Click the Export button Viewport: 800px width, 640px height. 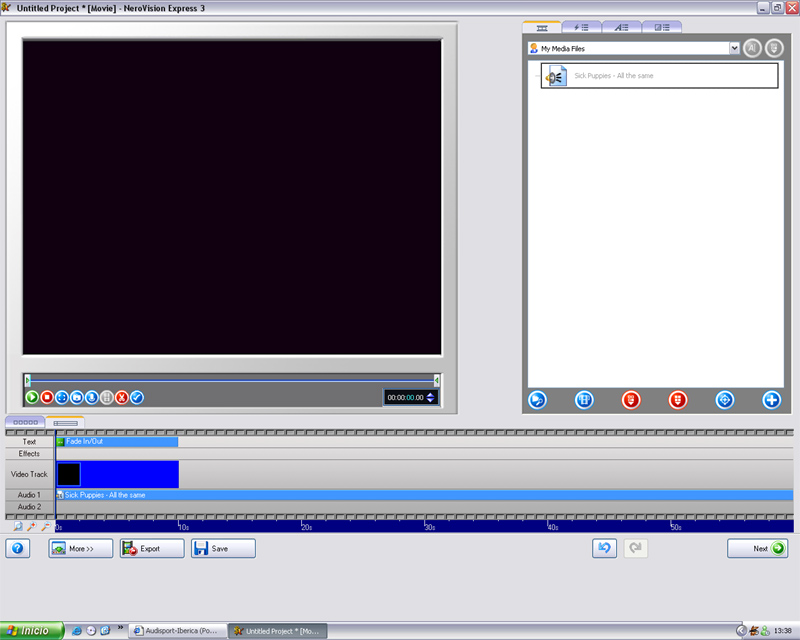click(152, 549)
